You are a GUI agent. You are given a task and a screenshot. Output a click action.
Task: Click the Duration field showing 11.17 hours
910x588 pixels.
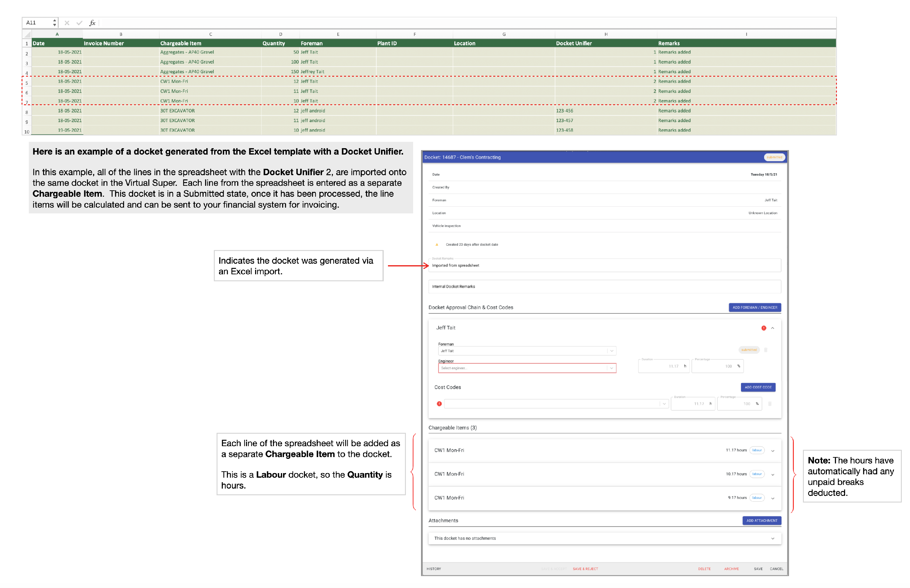point(664,366)
